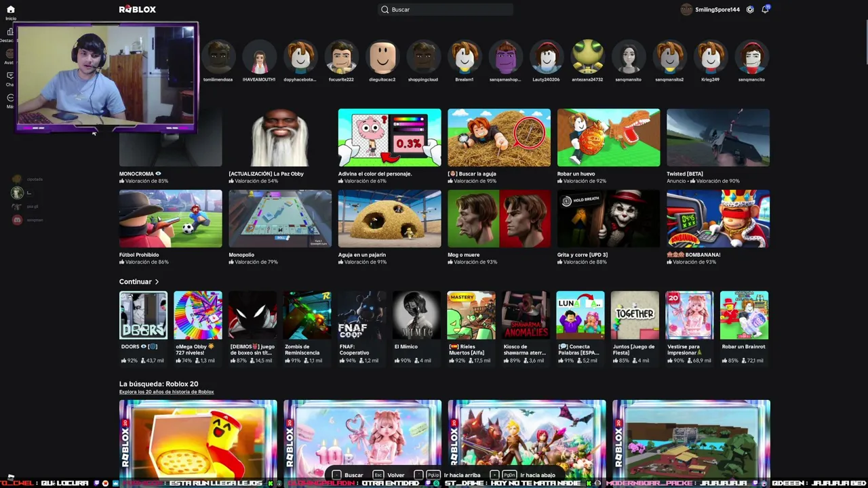Open Explora los 20 años de historia link
The height and width of the screenshot is (488, 868).
pyautogui.click(x=167, y=392)
